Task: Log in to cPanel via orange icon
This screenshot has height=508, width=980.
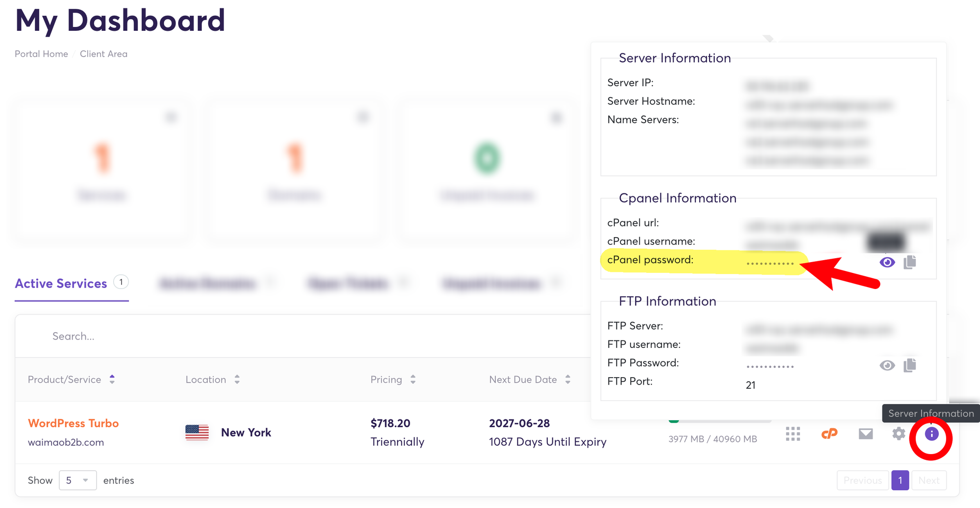Action: tap(829, 434)
